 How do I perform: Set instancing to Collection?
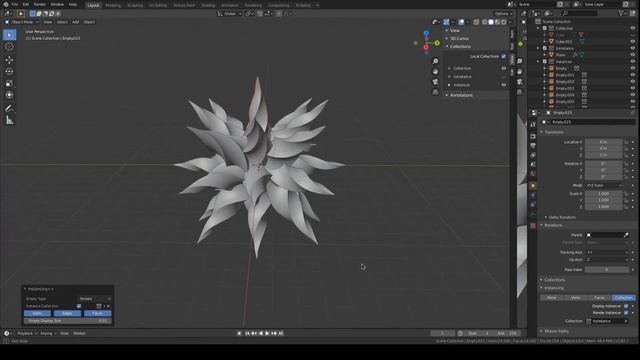click(624, 298)
